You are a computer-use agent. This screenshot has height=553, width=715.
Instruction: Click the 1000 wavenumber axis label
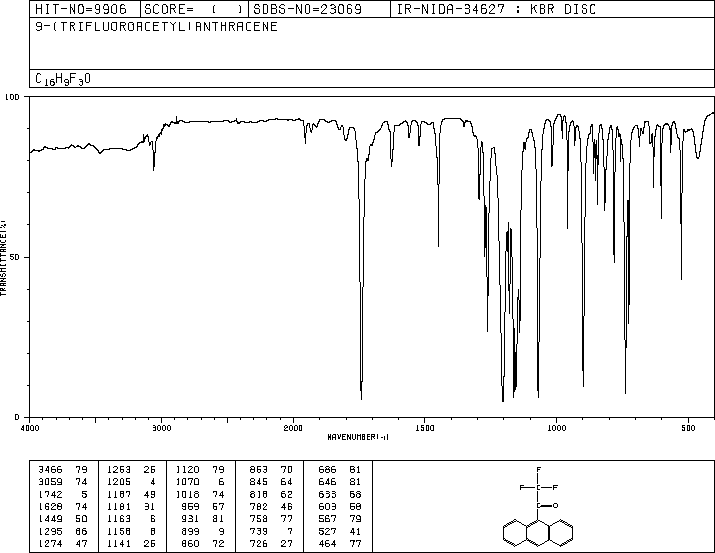click(x=556, y=428)
